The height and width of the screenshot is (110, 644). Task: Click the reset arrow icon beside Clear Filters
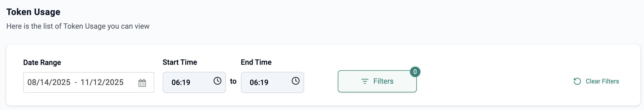pos(577,81)
